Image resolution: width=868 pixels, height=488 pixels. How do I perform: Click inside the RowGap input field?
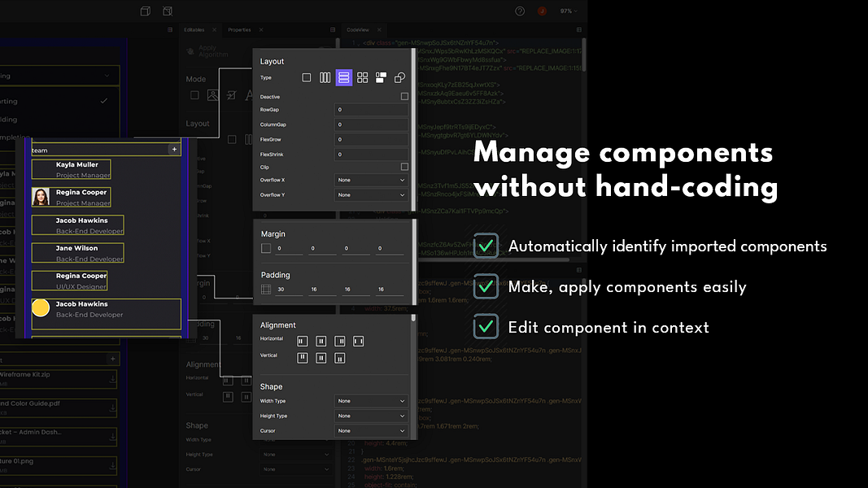tap(372, 109)
